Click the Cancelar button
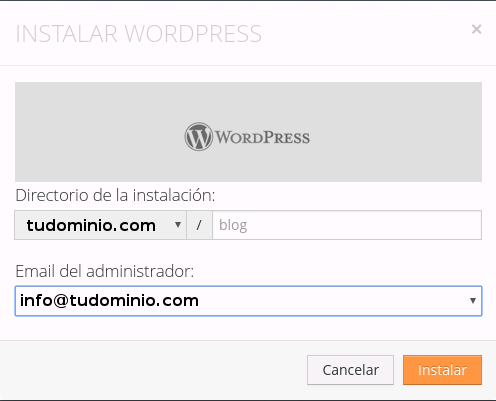The height and width of the screenshot is (401, 496). [x=350, y=370]
